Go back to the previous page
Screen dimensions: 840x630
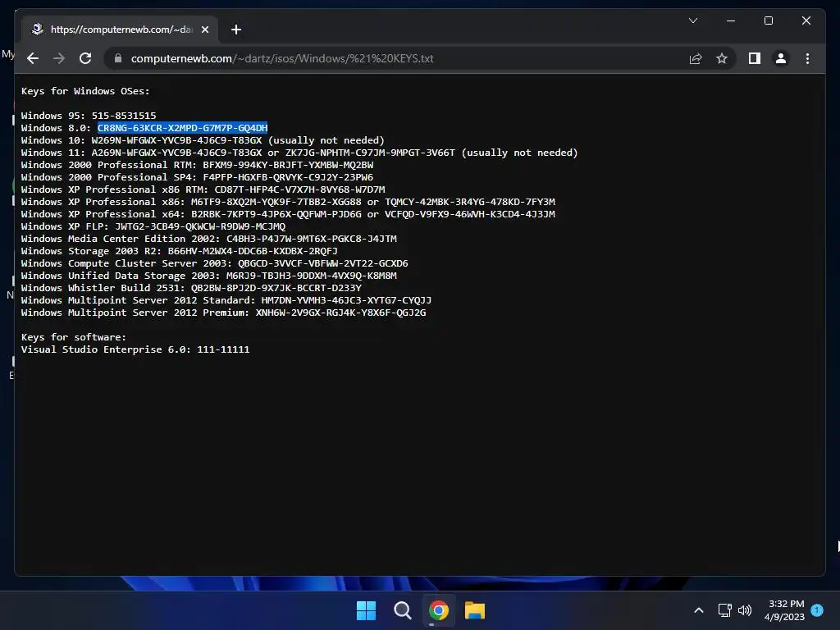tap(33, 58)
